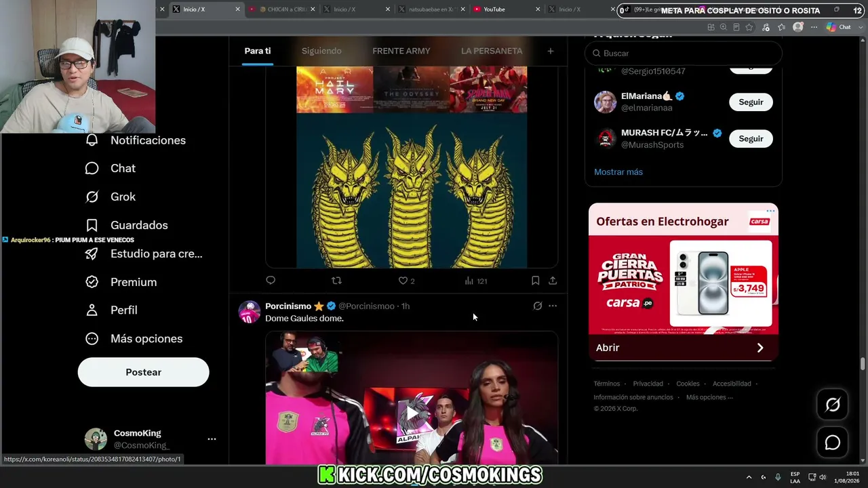Switch to the Para ti timeline
The height and width of the screenshot is (488, 868).
258,51
